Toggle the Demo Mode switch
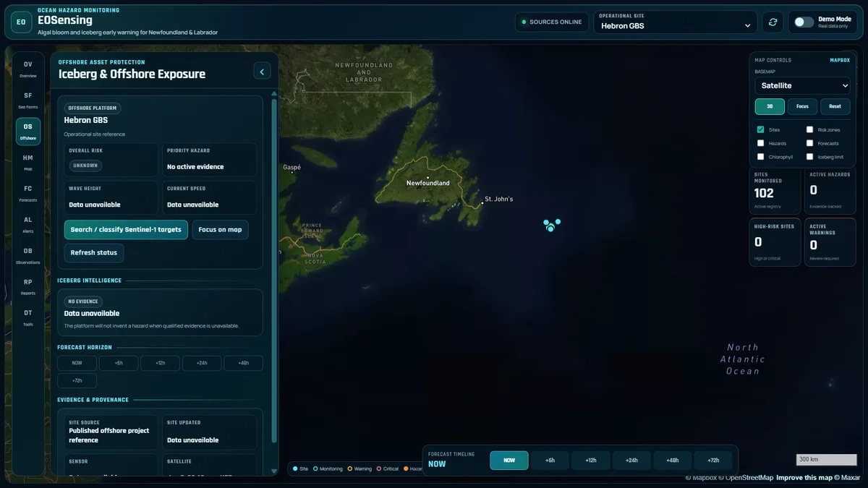Viewport: 868px width, 488px height. pos(804,22)
